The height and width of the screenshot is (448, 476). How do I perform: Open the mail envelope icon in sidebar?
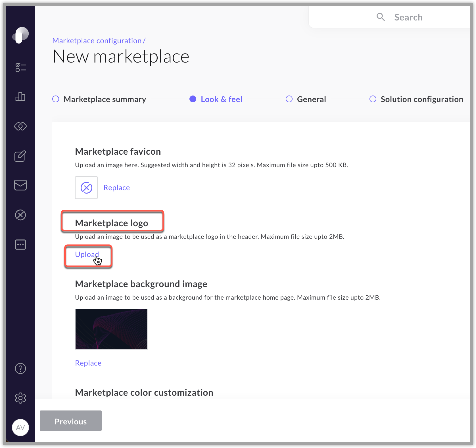(20, 186)
